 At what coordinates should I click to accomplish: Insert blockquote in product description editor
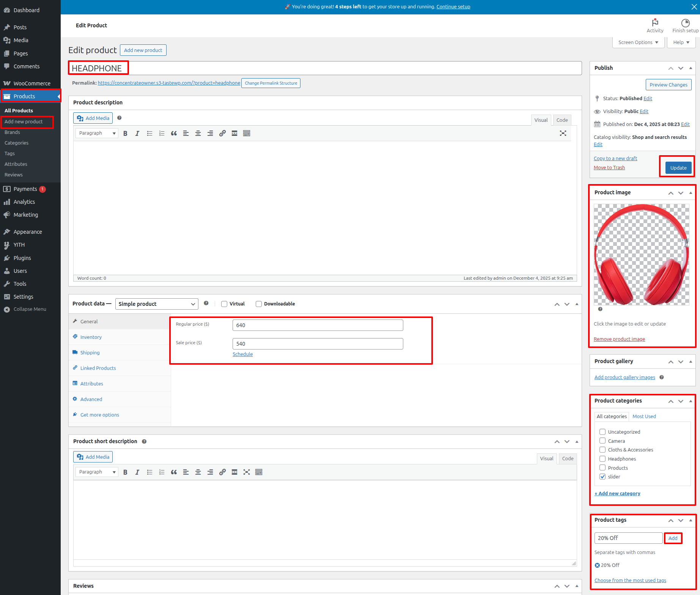tap(174, 133)
